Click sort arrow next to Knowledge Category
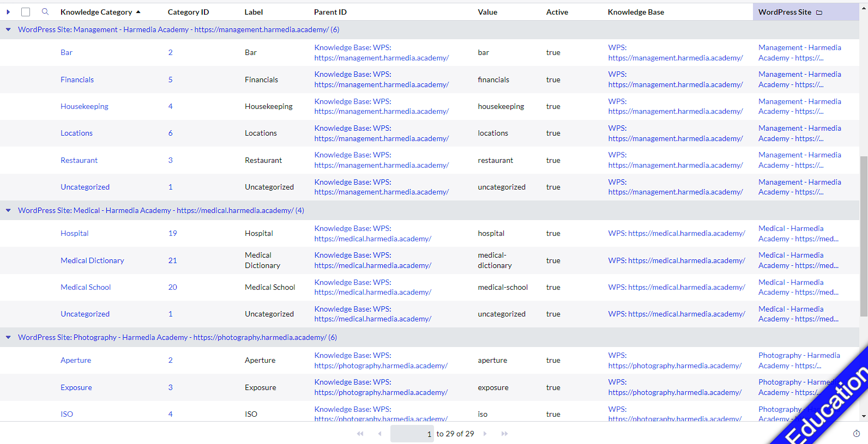This screenshot has width=868, height=444. tap(138, 12)
